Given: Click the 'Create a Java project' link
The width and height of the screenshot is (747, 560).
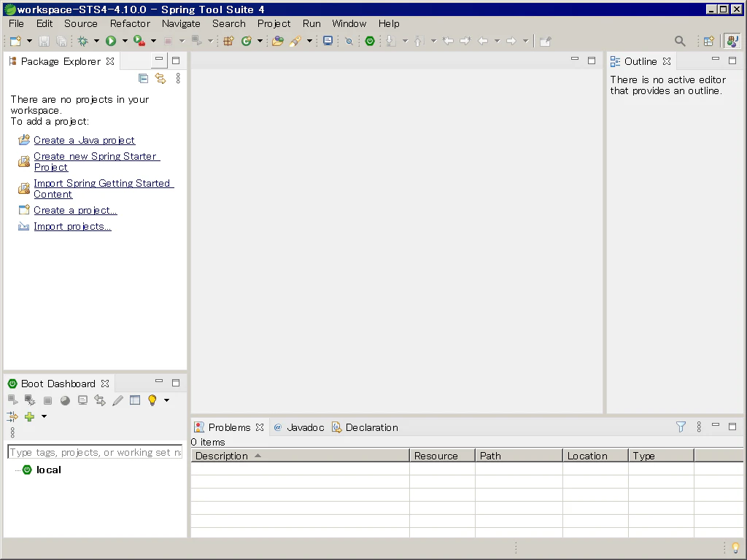Looking at the screenshot, I should [85, 140].
